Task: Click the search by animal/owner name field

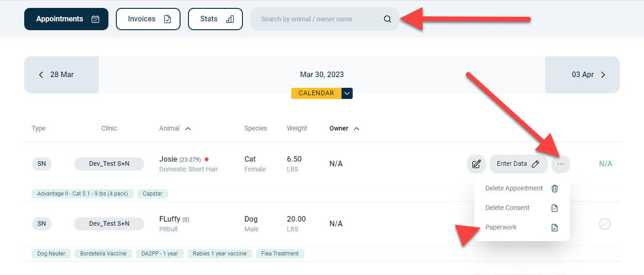Action: pos(316,19)
